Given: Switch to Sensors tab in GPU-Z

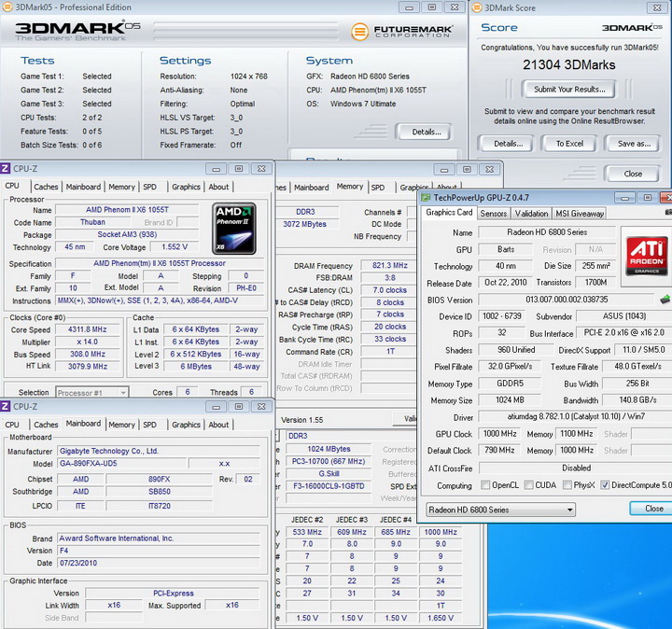Looking at the screenshot, I should 494,214.
